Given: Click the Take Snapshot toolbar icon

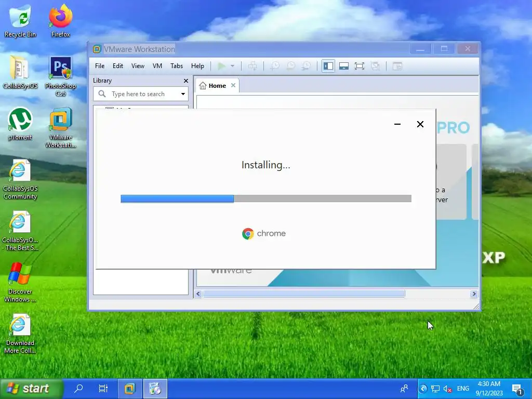Looking at the screenshot, I should point(275,66).
